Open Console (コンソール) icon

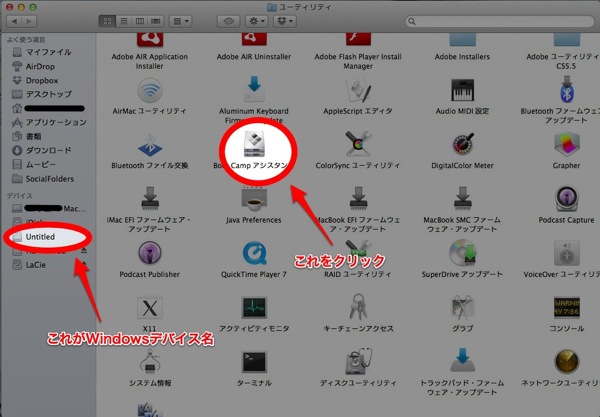pos(566,308)
